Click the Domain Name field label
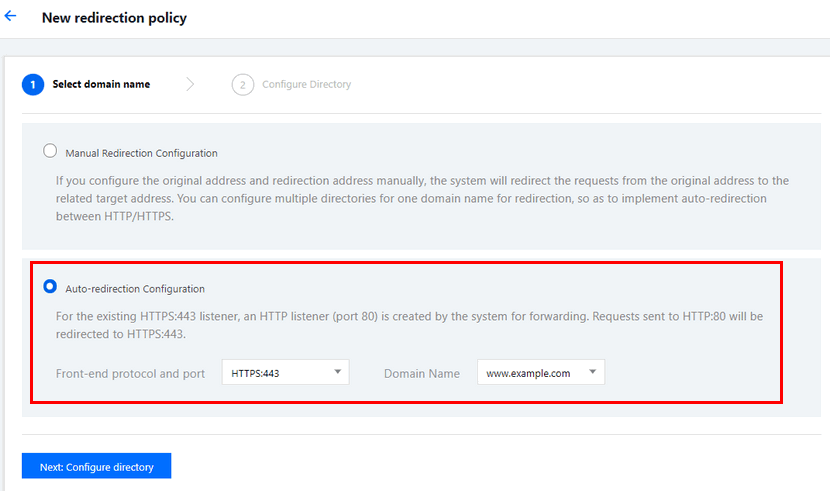The width and height of the screenshot is (830, 491). point(422,374)
